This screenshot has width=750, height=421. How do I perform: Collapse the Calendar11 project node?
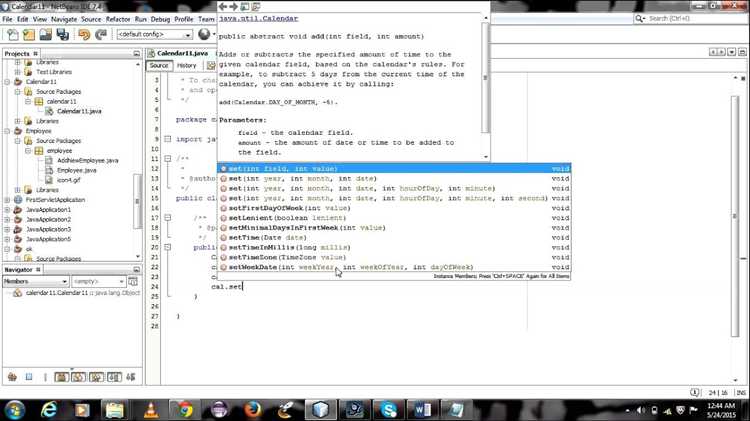8,82
